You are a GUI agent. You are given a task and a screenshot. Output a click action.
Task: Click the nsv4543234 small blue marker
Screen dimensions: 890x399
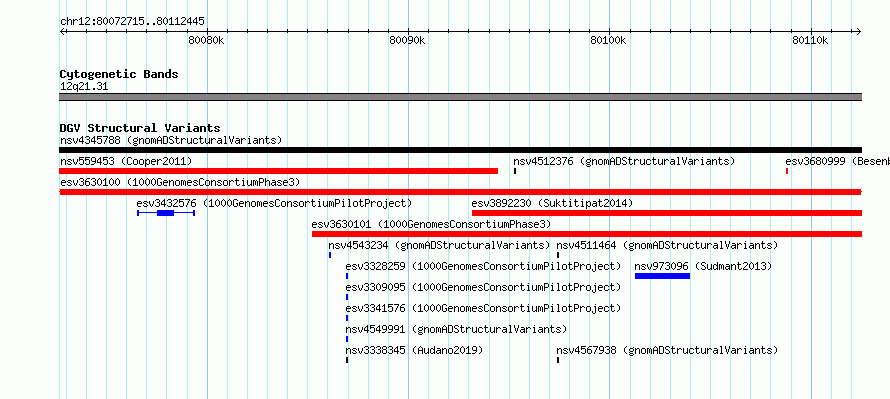[330, 255]
